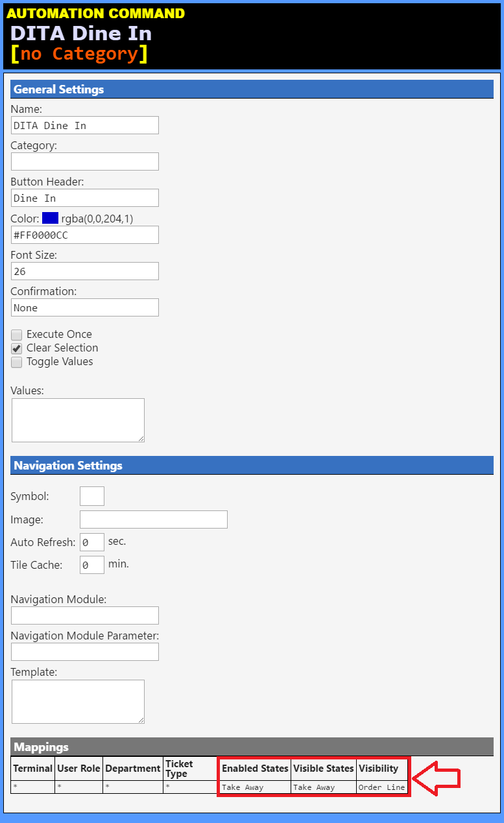Viewport: 504px width, 823px height.
Task: Select the Navigation Module Parameter field
Action: (x=85, y=652)
